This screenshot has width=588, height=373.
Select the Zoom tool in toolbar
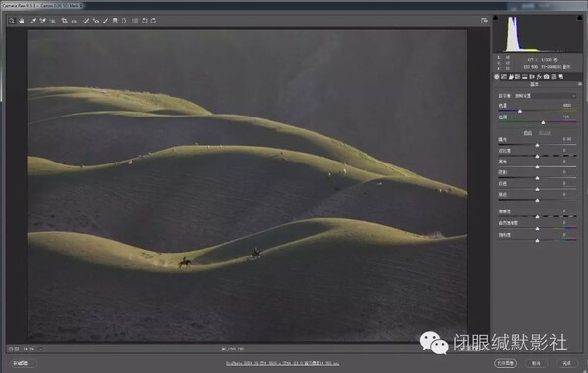pos(12,21)
